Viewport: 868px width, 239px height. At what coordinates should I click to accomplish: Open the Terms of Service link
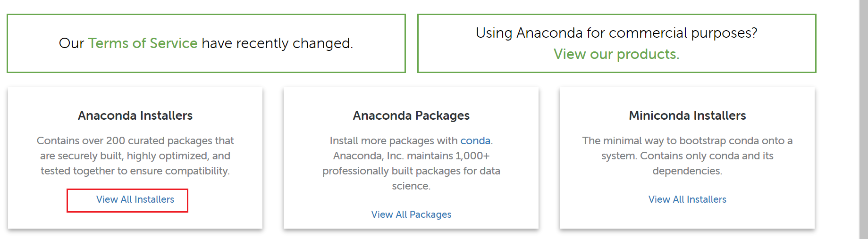pos(143,43)
